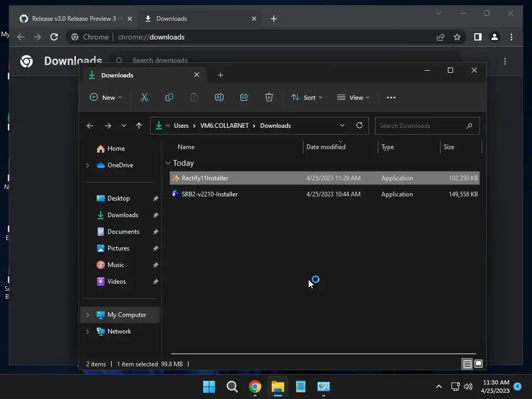
Task: Click the File Explorer taskbar icon
Action: (x=277, y=387)
